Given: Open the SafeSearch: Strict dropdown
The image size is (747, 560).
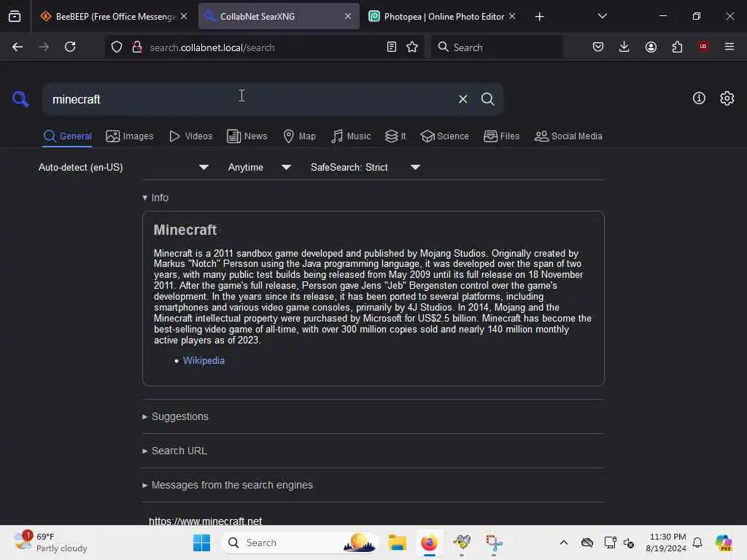Looking at the screenshot, I should (365, 167).
